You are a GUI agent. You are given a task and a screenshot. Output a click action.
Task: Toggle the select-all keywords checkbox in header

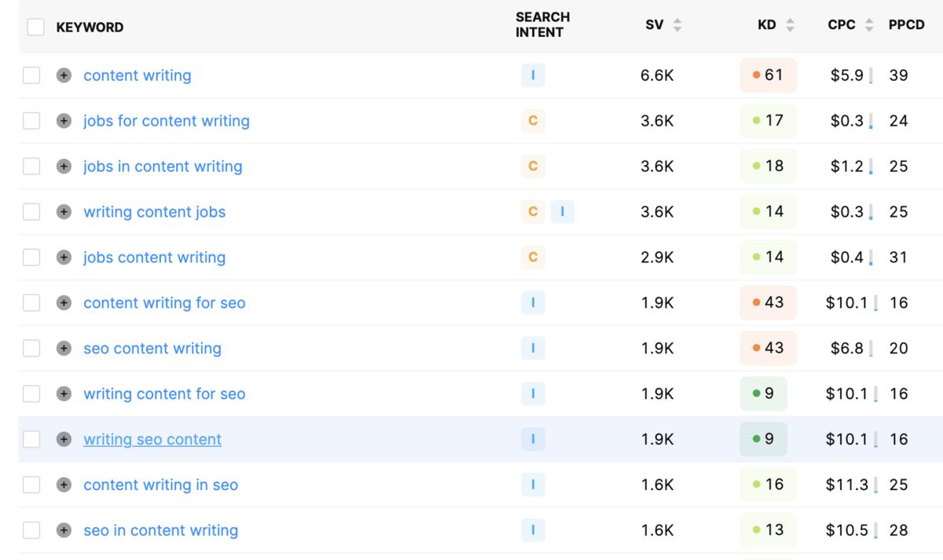point(35,27)
